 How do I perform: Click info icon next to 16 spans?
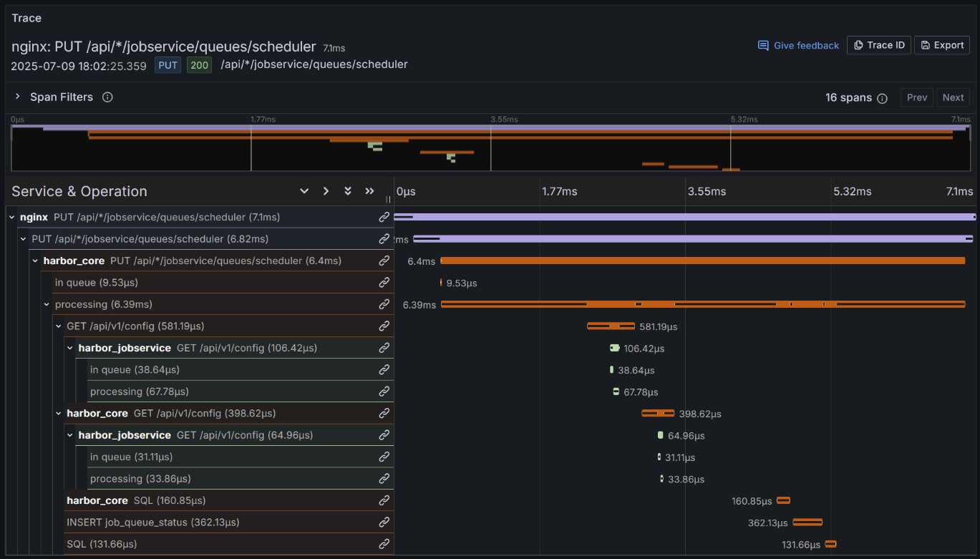(x=882, y=98)
